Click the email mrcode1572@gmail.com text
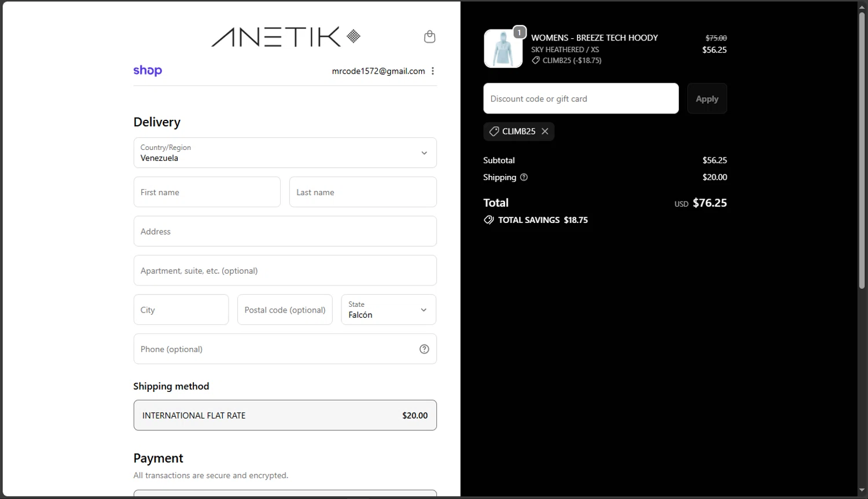Screen dimensions: 868x499 point(378,71)
